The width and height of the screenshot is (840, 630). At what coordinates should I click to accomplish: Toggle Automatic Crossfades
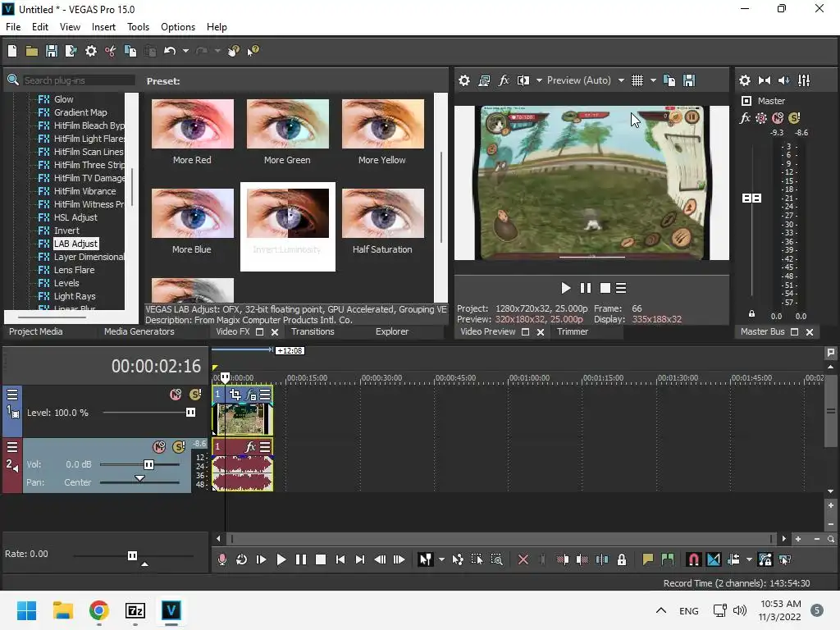tap(714, 559)
